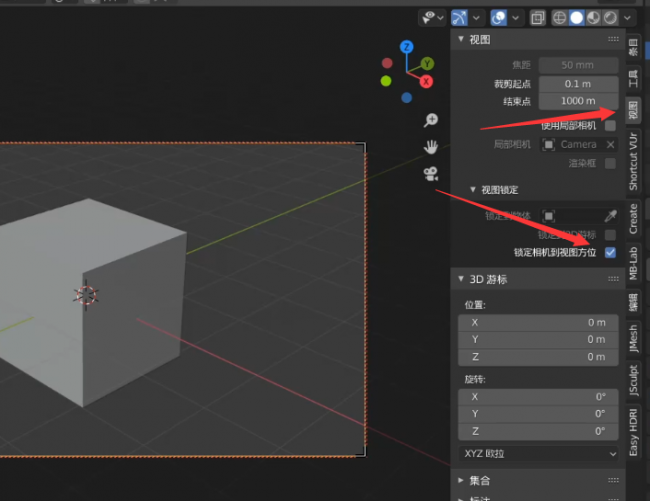650x501 pixels.
Task: Select rendered viewport shading
Action: (610, 18)
